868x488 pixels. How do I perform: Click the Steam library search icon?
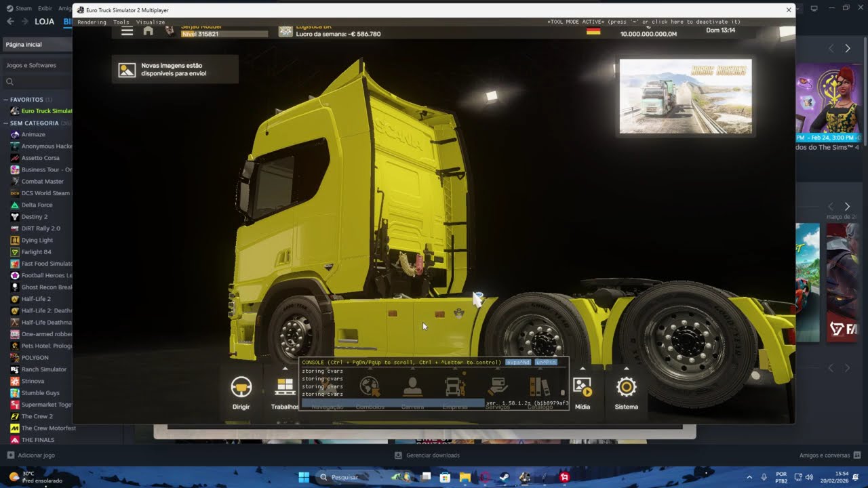coord(9,82)
